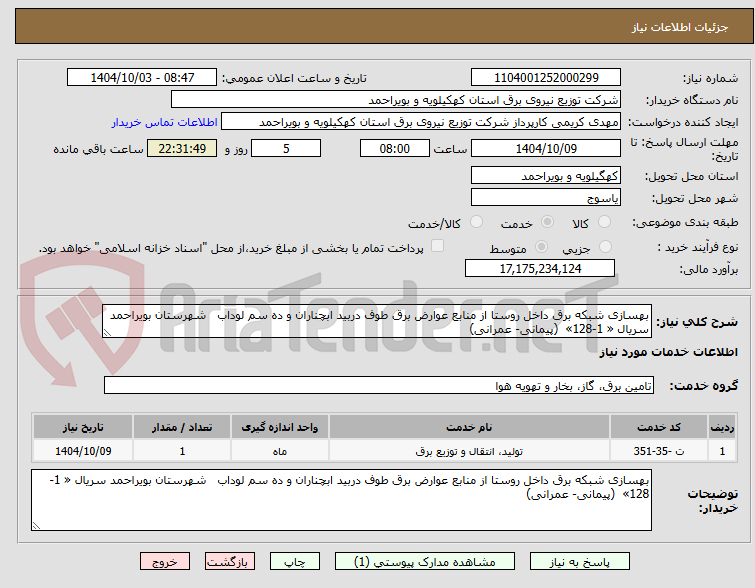
Task: Click the گروه خدمت field تامین برق، گاز
Action: tap(379, 386)
